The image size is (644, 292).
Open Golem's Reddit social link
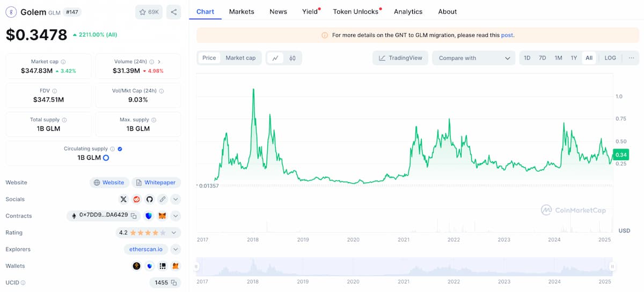136,199
